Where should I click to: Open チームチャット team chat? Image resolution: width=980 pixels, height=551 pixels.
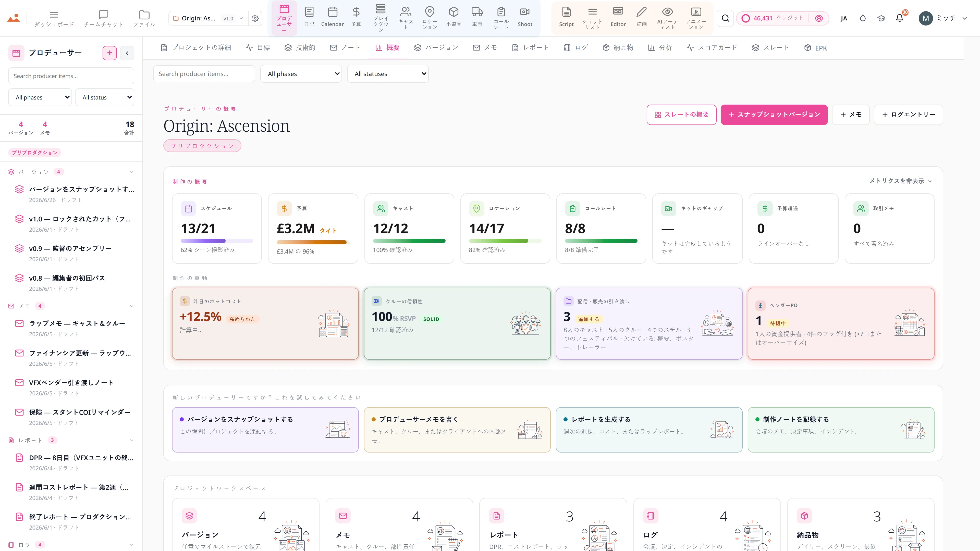click(103, 18)
